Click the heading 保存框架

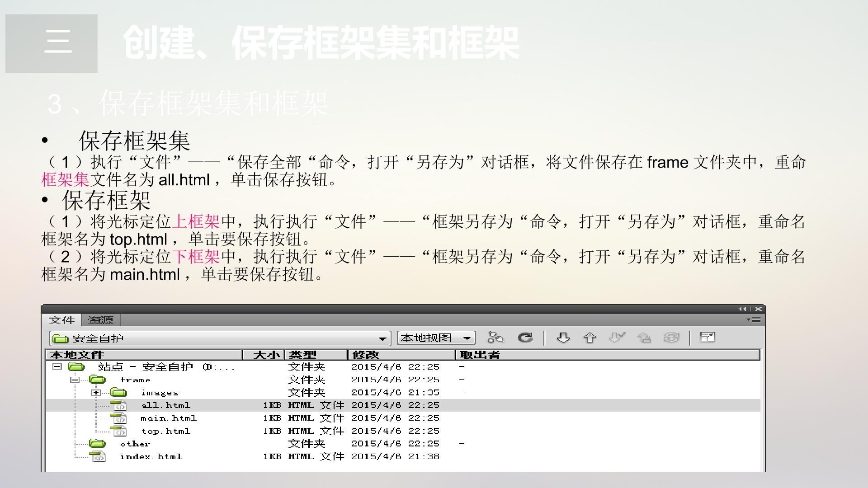point(106,201)
